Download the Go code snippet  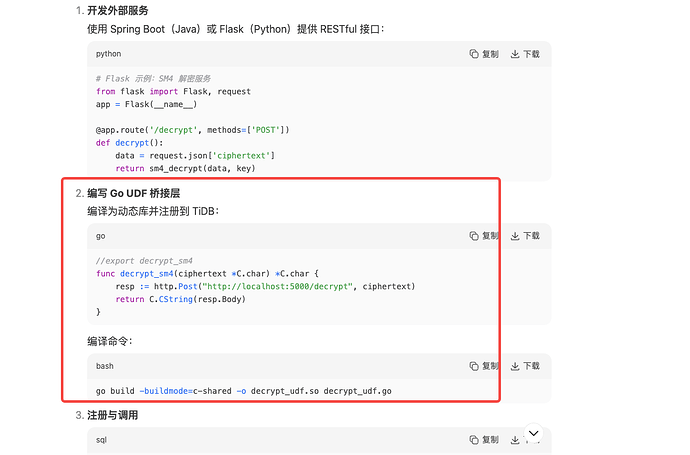(525, 236)
